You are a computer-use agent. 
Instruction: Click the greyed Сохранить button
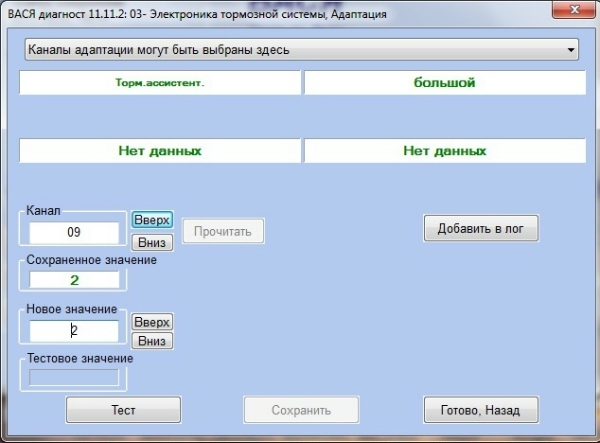(x=301, y=410)
